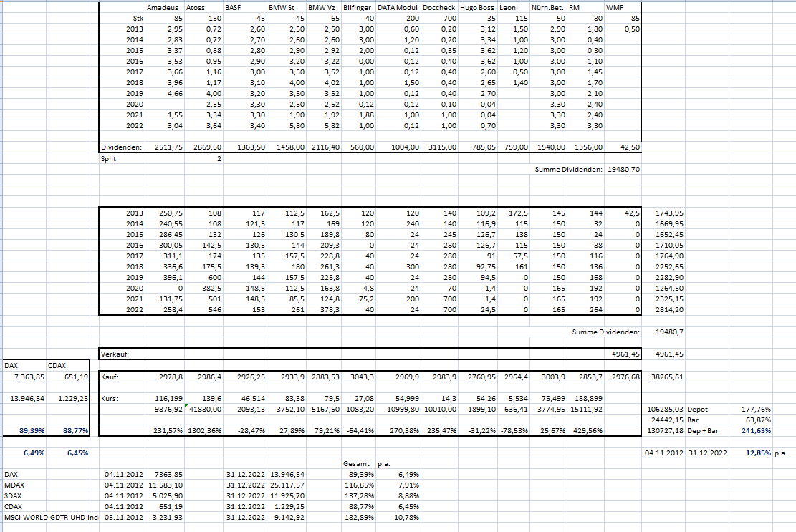The height and width of the screenshot is (532, 796).
Task: Select the 12,85% p.a. return cell
Action: point(752,453)
